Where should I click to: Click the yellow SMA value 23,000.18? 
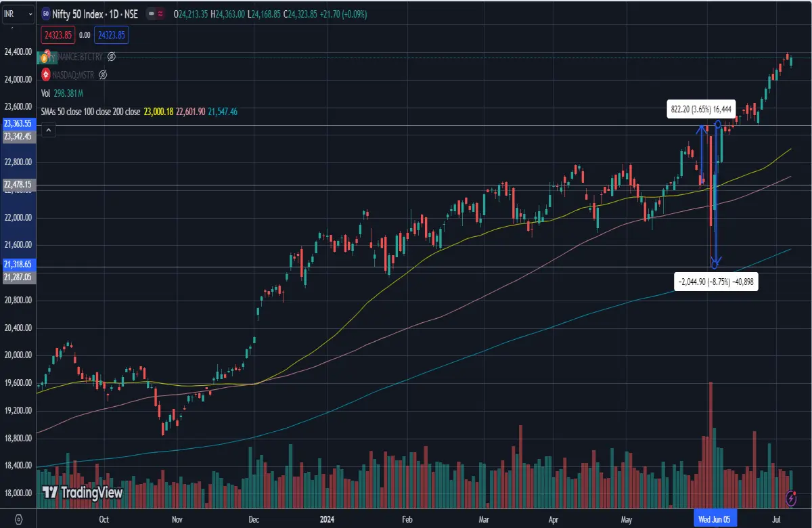click(x=158, y=111)
